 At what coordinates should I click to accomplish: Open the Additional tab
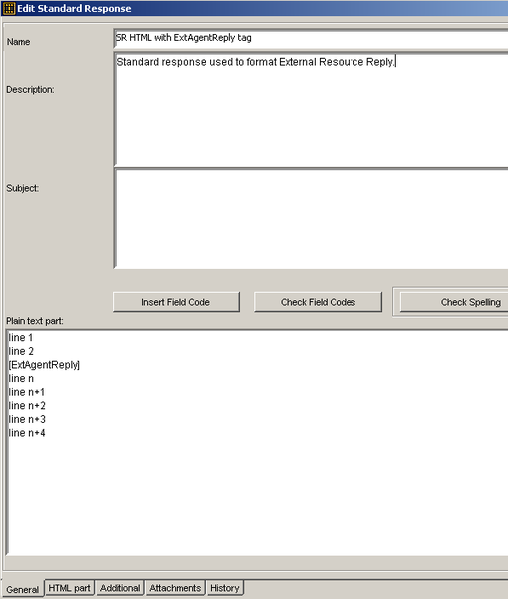tap(120, 588)
